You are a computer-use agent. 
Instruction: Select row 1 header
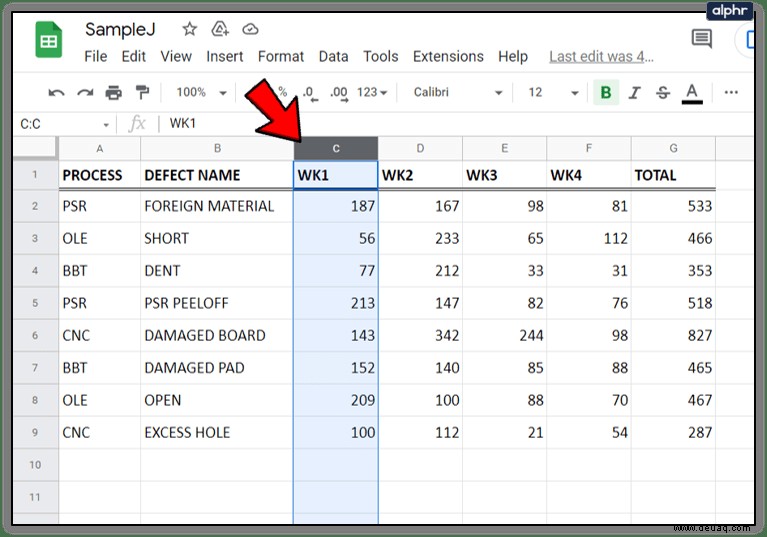[35, 175]
